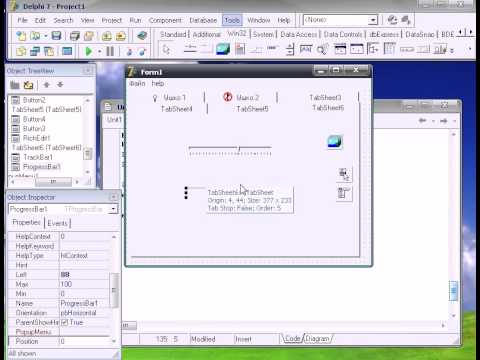Open the Unit1 tab in code editor
Screen dimensions: 480x360
(x=114, y=119)
